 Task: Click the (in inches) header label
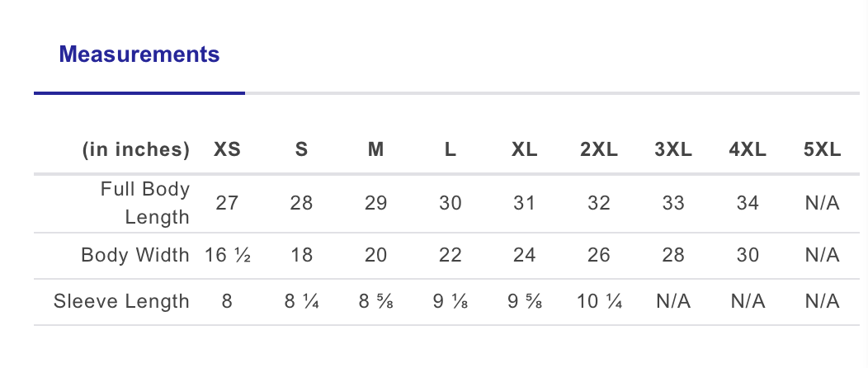[136, 149]
